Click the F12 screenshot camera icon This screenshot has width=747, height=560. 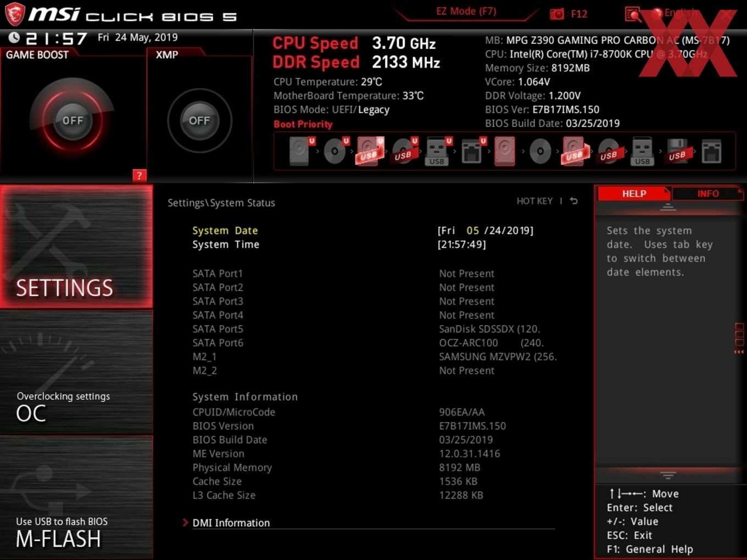coord(556,14)
